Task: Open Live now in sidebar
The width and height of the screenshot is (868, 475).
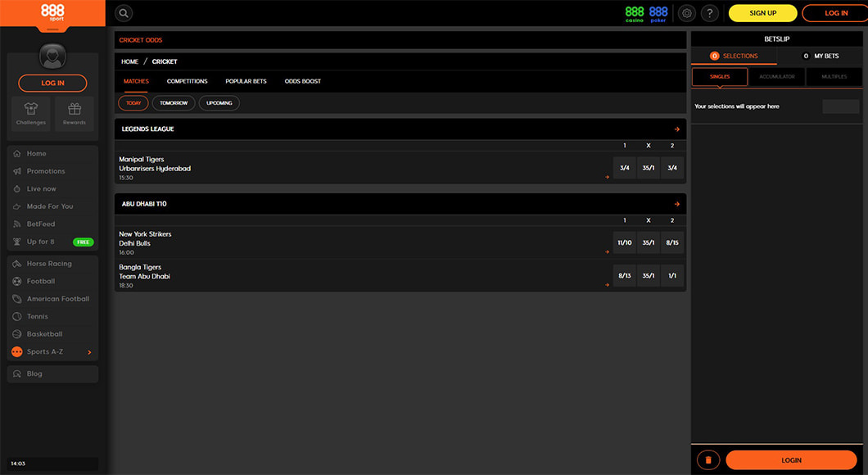Action: click(x=52, y=189)
